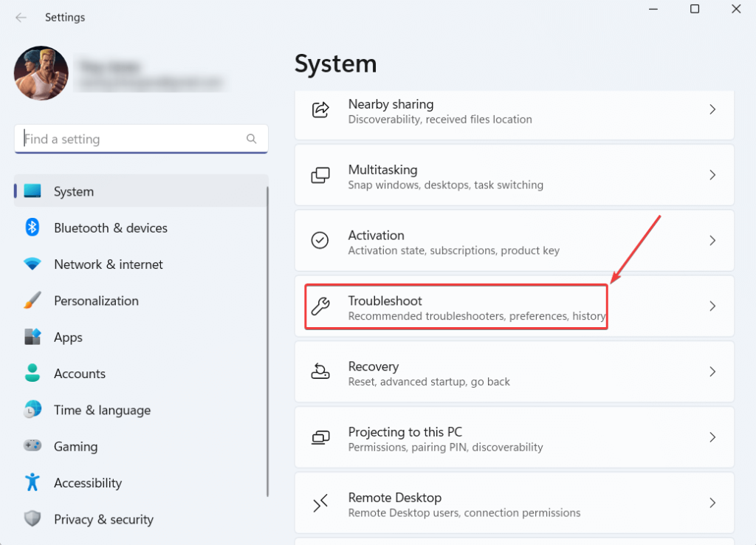The image size is (756, 545).
Task: Click the Projecting to this PC icon
Action: tap(320, 437)
